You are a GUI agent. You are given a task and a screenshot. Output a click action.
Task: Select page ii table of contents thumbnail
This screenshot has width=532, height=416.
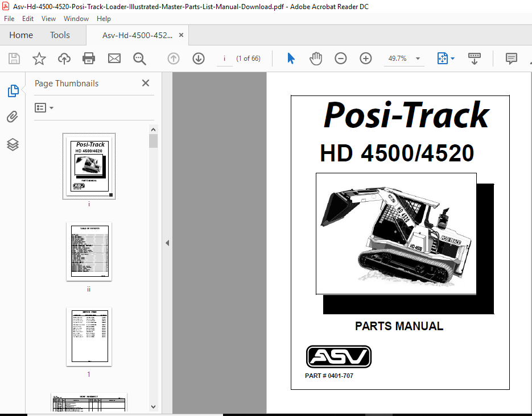89,251
